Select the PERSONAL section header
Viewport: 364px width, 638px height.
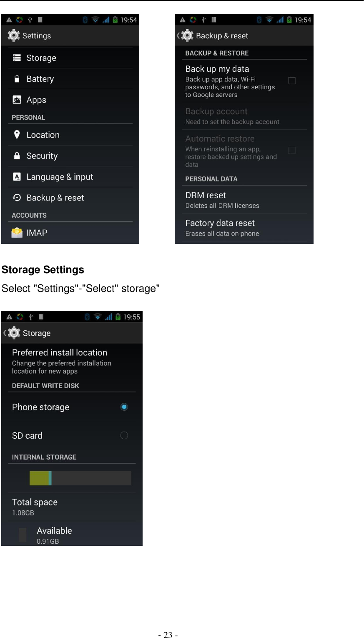coord(28,117)
